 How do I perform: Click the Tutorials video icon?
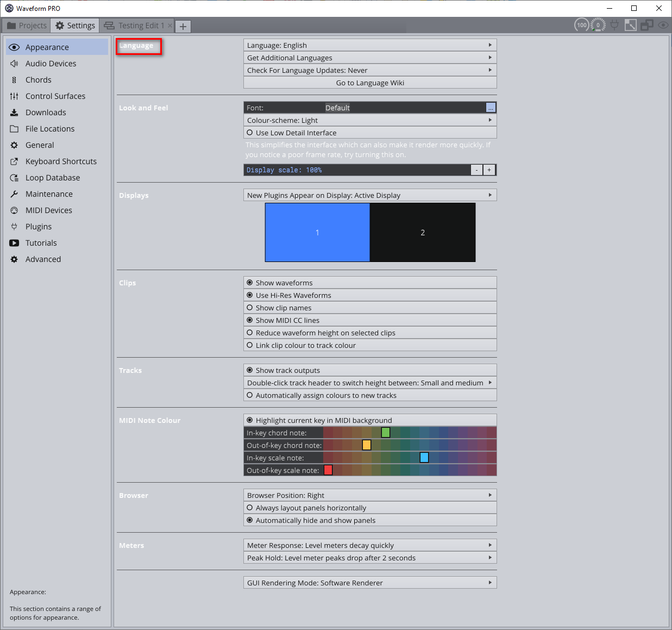tap(14, 243)
